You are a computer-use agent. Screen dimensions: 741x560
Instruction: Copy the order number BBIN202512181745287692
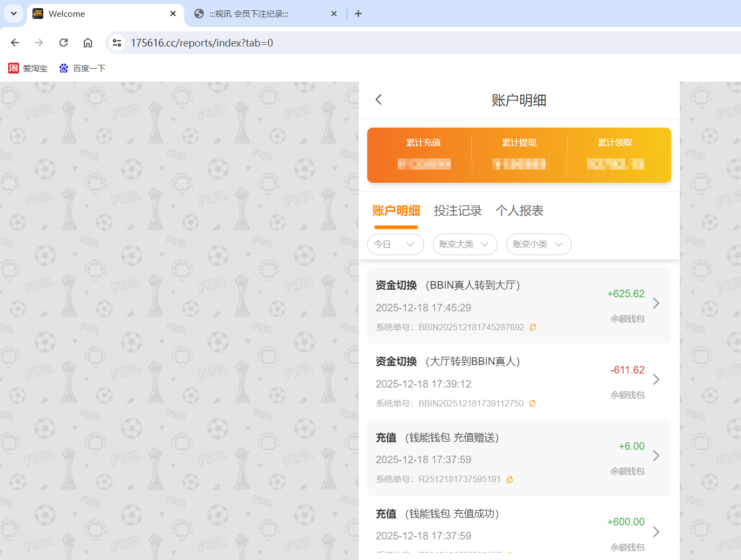(533, 327)
